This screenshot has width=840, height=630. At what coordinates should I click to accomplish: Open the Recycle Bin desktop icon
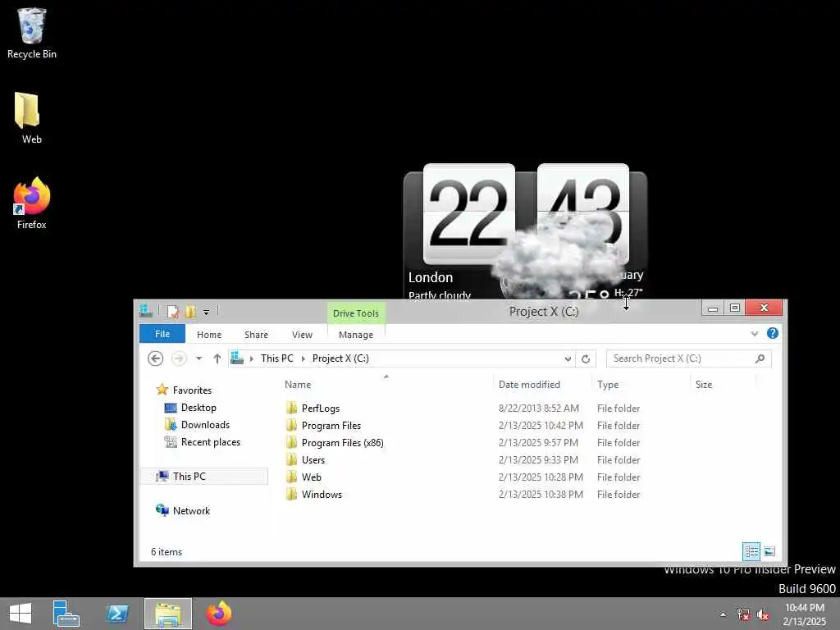[32, 33]
